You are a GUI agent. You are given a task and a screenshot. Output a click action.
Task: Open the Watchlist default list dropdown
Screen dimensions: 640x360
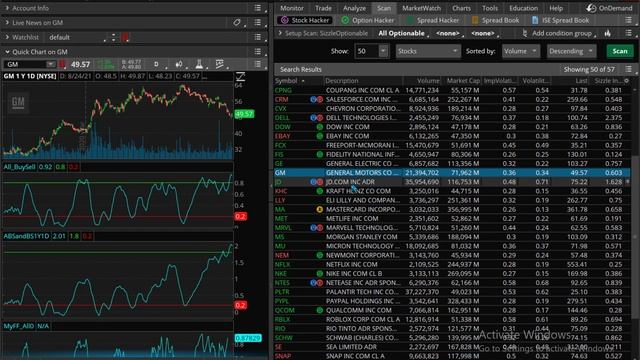pyautogui.click(x=76, y=38)
